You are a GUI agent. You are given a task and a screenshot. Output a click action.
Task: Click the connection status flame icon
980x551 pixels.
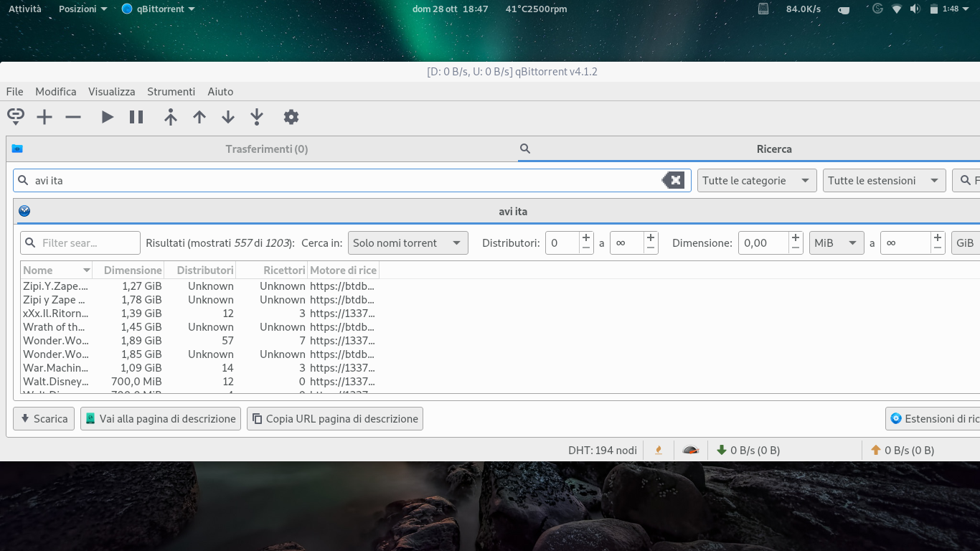coord(659,451)
